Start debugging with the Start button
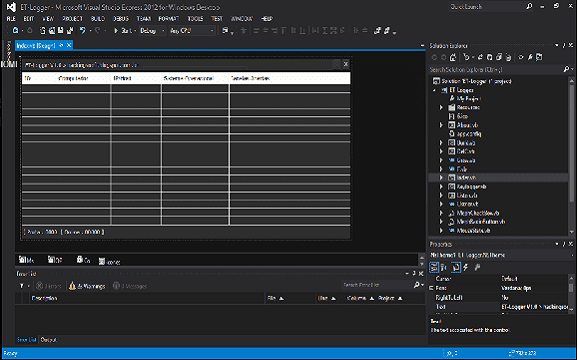Screen dimensions: 578x360 (123, 31)
